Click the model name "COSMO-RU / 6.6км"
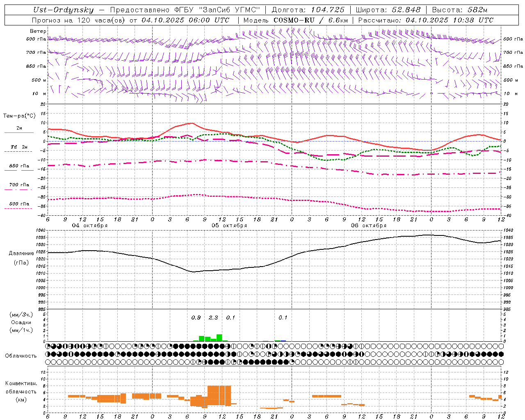This screenshot has width=525, height=420. pos(311,20)
